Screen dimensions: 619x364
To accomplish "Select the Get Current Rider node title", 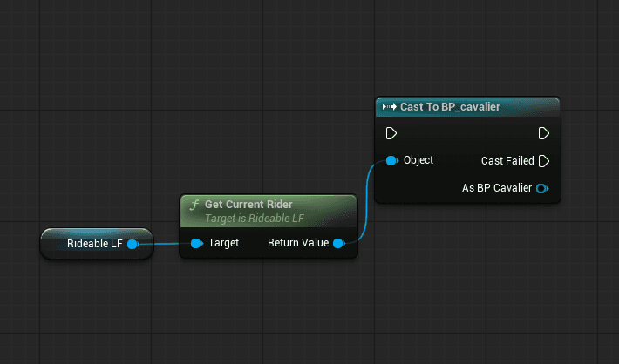I will [248, 205].
